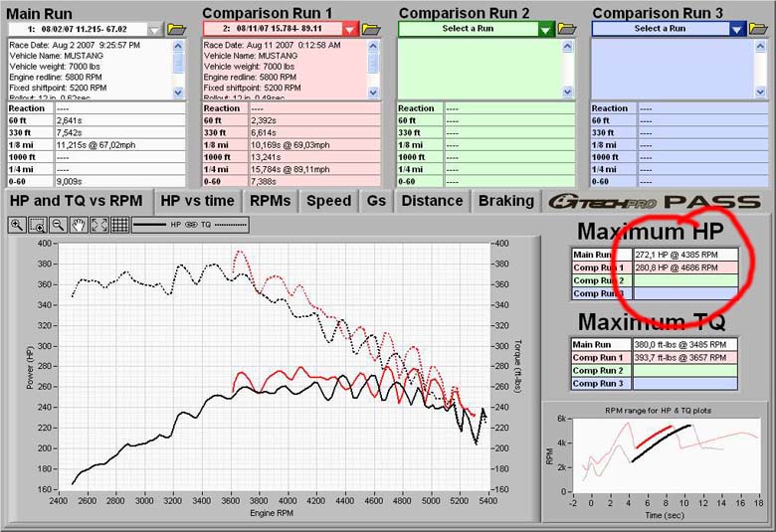Open the Main Run selector dropdown
776x532 pixels.
pos(154,30)
